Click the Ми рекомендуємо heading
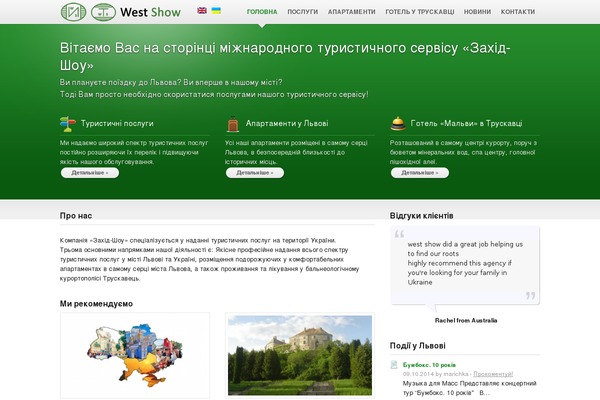Screen dimensions: 600x400 click(x=96, y=304)
